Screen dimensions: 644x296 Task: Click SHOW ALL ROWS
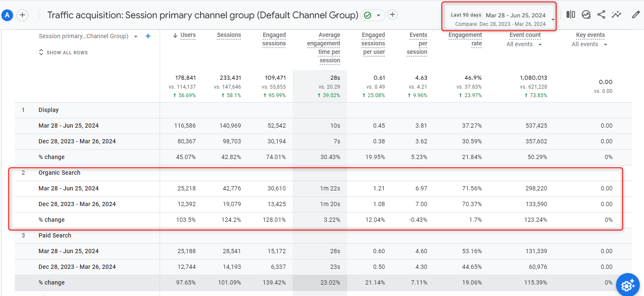coord(63,53)
